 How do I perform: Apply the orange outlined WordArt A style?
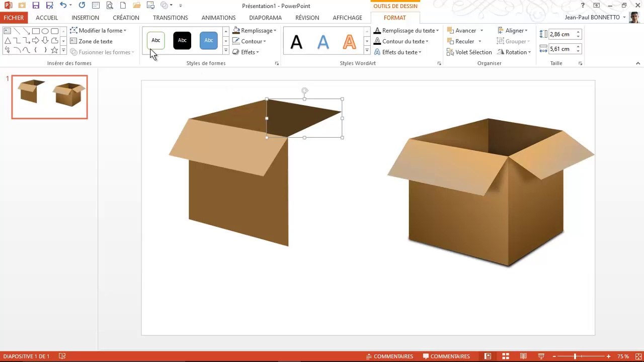(349, 41)
